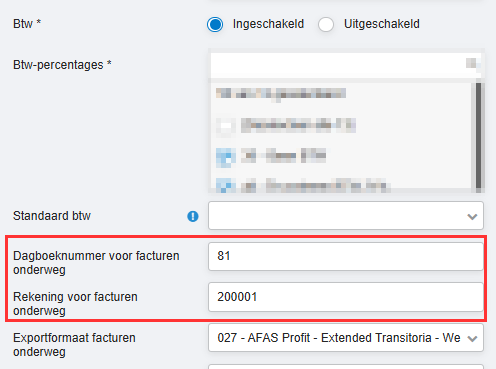Click the blurred header entry in Btw-percentages list

click(x=281, y=93)
